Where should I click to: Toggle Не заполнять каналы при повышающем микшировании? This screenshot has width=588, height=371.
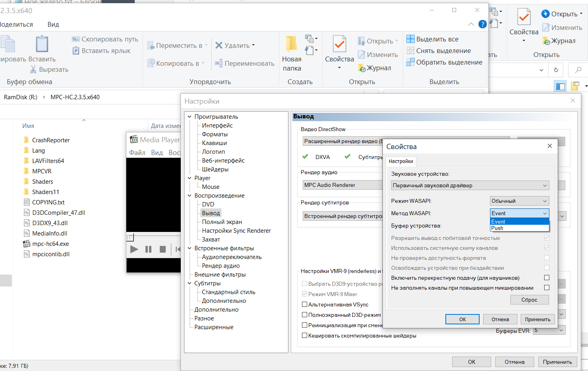click(x=547, y=288)
